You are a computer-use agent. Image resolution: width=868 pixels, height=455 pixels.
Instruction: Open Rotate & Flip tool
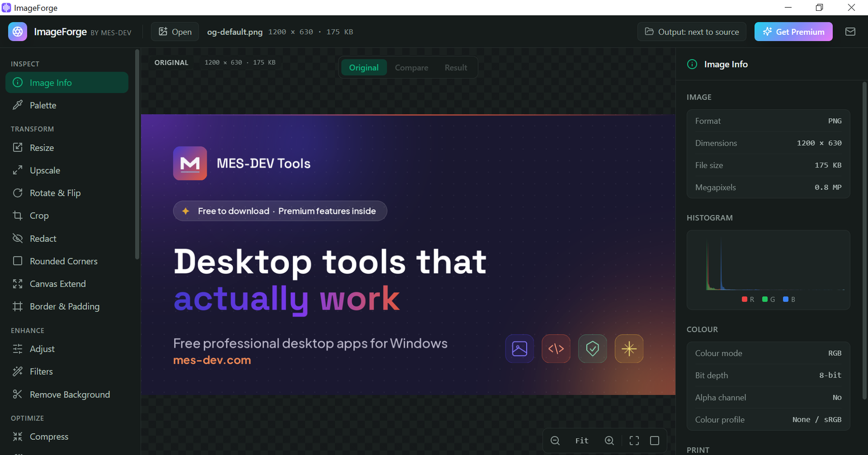67,193
